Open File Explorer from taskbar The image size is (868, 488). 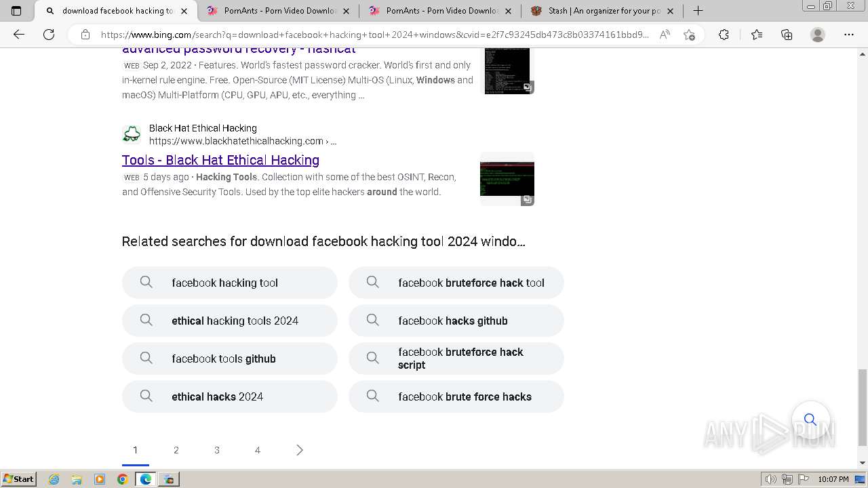(77, 479)
